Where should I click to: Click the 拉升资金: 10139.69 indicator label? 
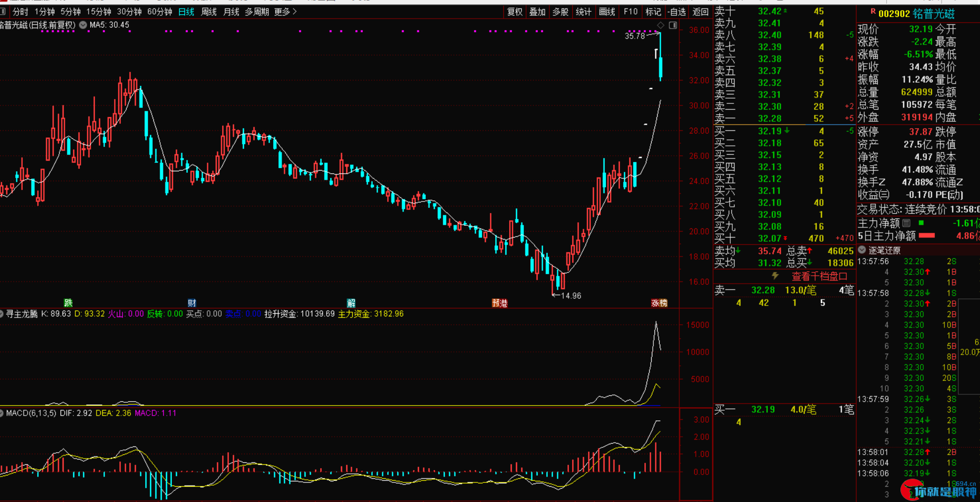coord(300,314)
